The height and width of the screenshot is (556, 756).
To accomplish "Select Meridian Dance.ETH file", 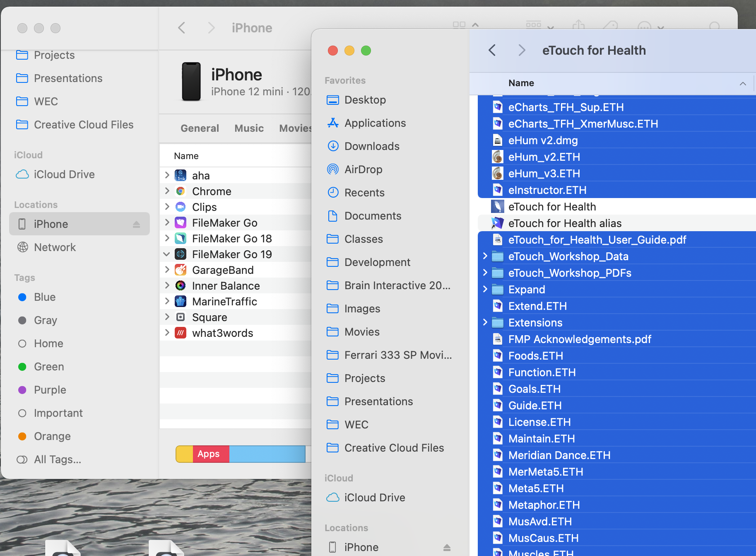I will tap(617, 455).
